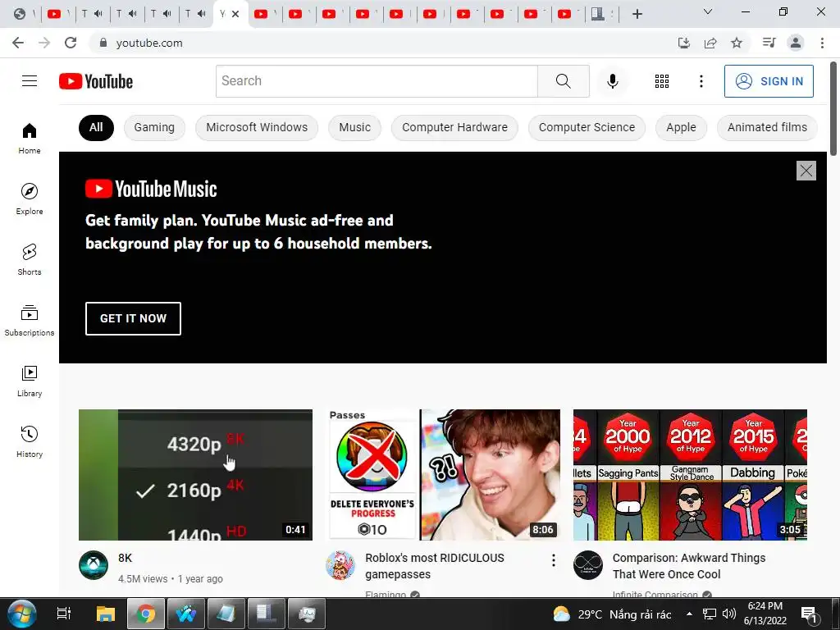The image size is (840, 630).
Task: Open Task View on the taskbar
Action: click(64, 614)
